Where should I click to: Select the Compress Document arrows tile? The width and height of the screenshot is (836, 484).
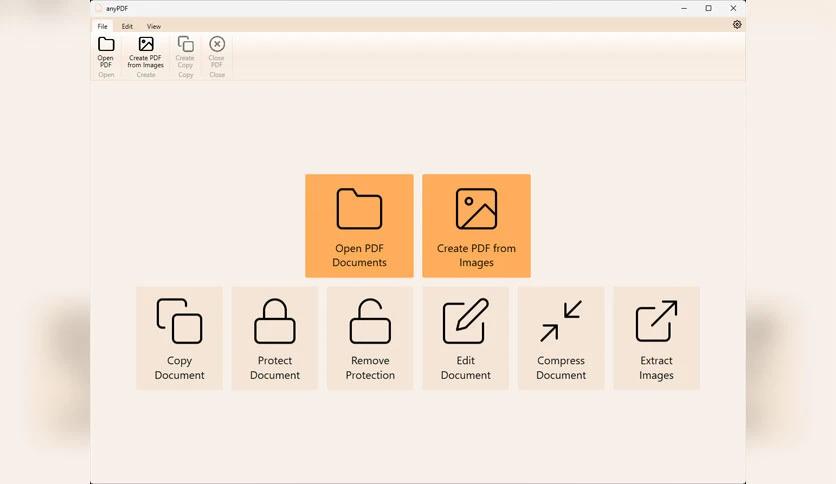(x=561, y=338)
